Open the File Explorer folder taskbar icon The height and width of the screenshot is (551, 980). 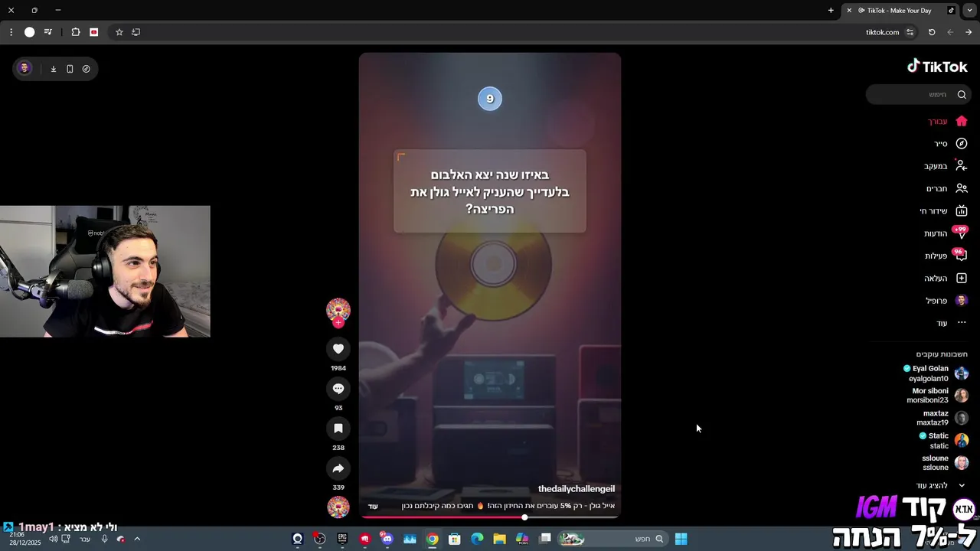click(x=499, y=539)
